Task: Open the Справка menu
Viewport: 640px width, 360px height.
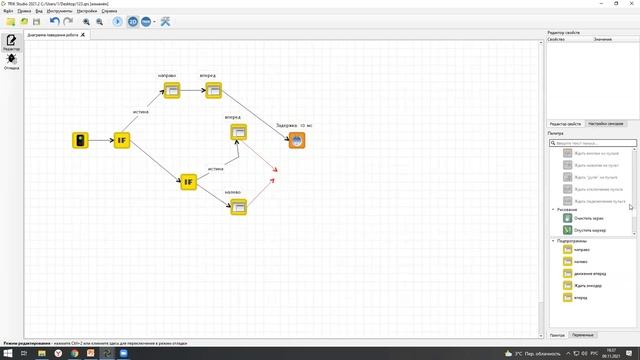Action: [109, 11]
